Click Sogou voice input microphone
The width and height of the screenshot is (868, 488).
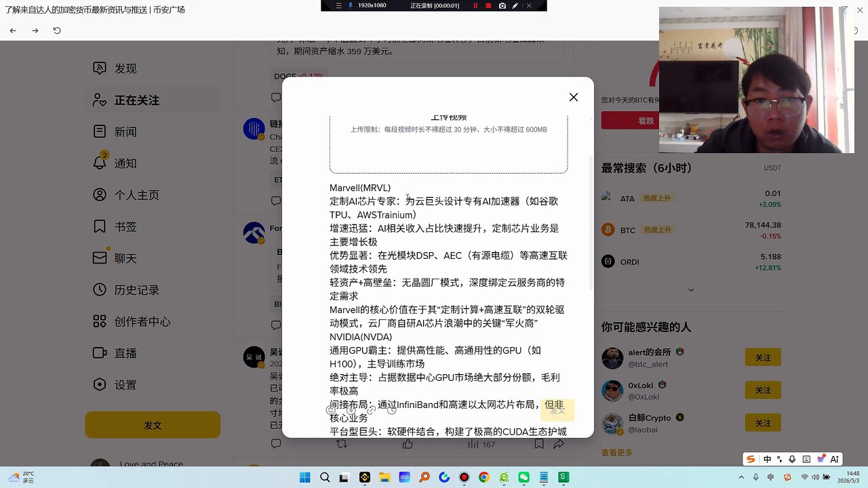point(793,459)
